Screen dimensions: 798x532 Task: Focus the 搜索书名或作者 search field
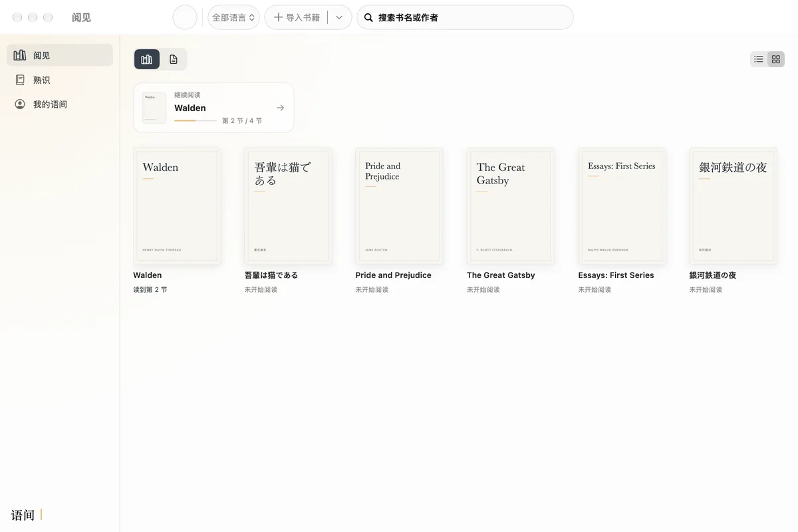tap(465, 17)
